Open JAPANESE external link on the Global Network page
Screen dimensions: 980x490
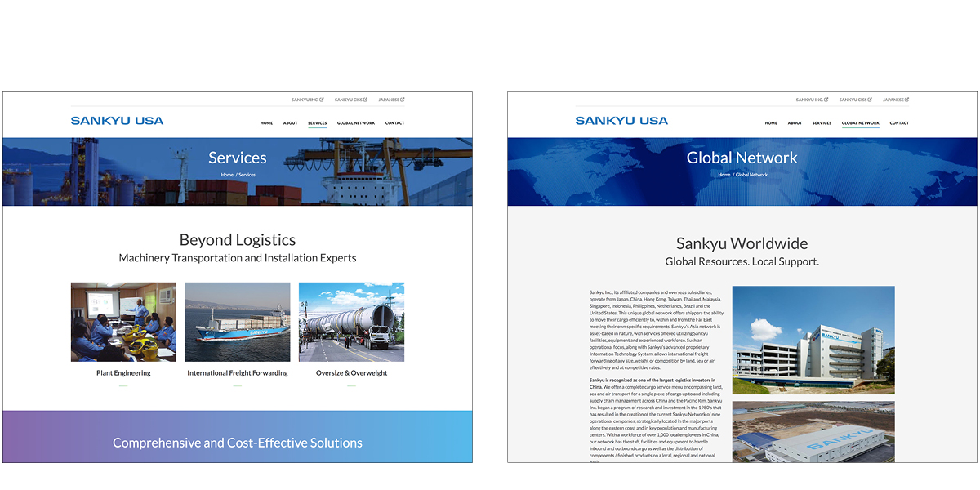[x=895, y=100]
